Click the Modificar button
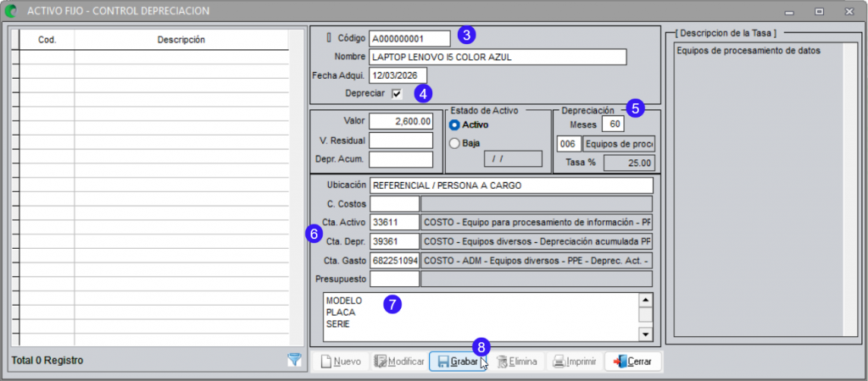868x381 pixels. pyautogui.click(x=399, y=362)
